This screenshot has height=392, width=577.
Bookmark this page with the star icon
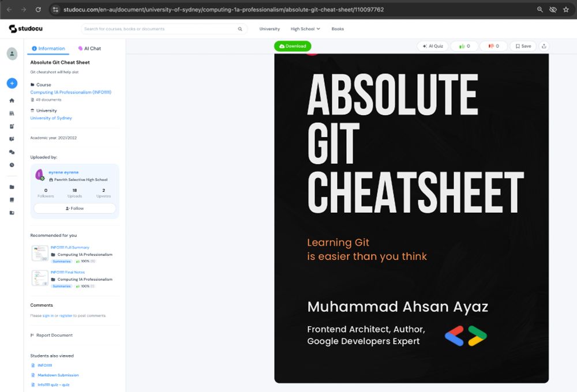(566, 10)
